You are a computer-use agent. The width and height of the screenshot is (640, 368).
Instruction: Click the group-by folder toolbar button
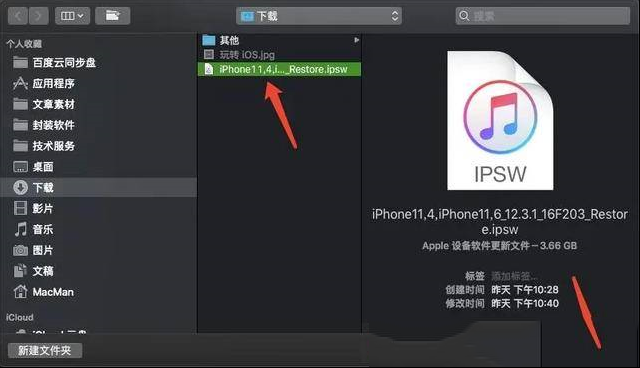[113, 16]
